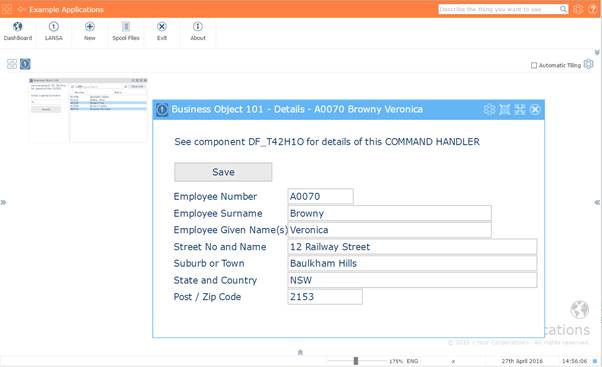Expand the right side panel chevron
Viewport: 602px width, 367px height.
[597, 202]
